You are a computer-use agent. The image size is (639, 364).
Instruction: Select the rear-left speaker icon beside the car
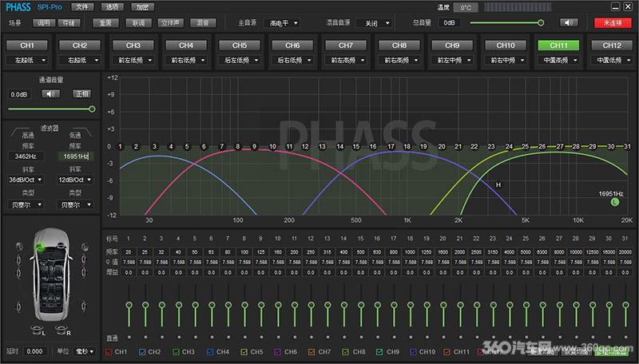click(x=18, y=306)
